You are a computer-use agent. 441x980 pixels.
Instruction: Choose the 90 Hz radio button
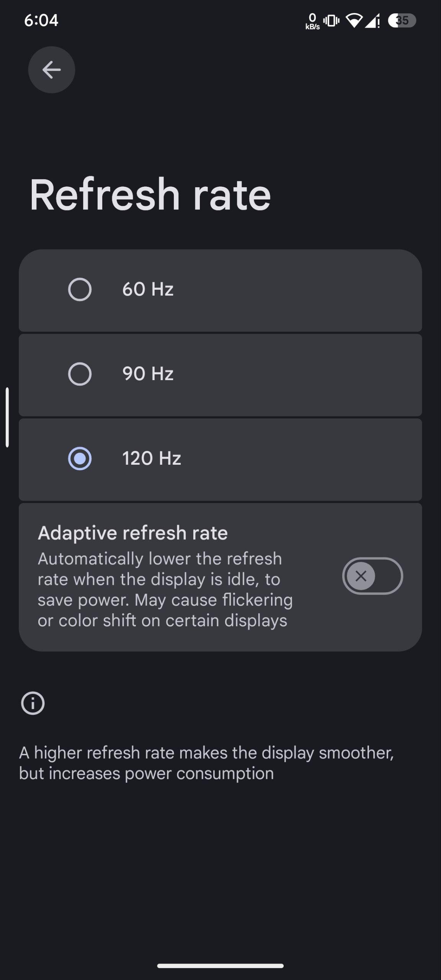tap(80, 374)
